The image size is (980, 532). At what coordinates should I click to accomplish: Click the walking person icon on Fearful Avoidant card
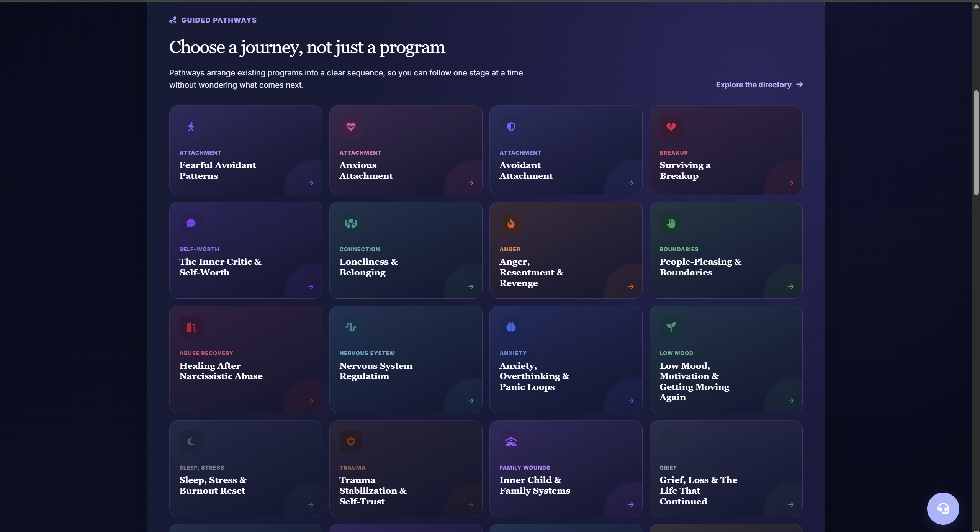click(191, 127)
